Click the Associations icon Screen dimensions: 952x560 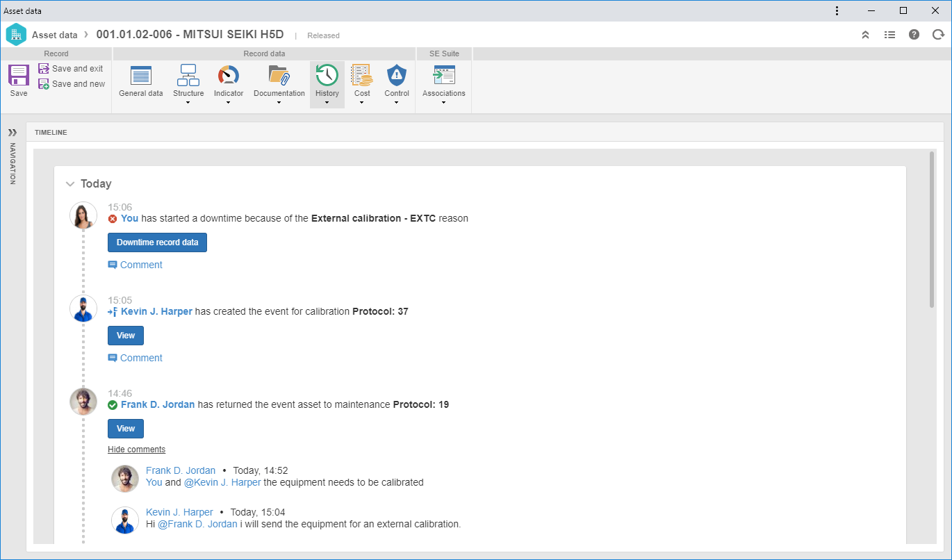444,75
